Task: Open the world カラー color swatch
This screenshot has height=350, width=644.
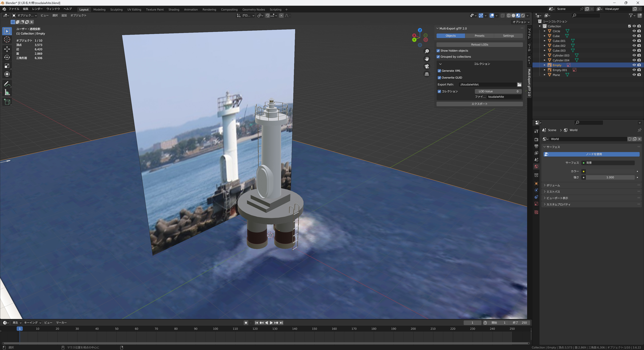Action: click(610, 171)
